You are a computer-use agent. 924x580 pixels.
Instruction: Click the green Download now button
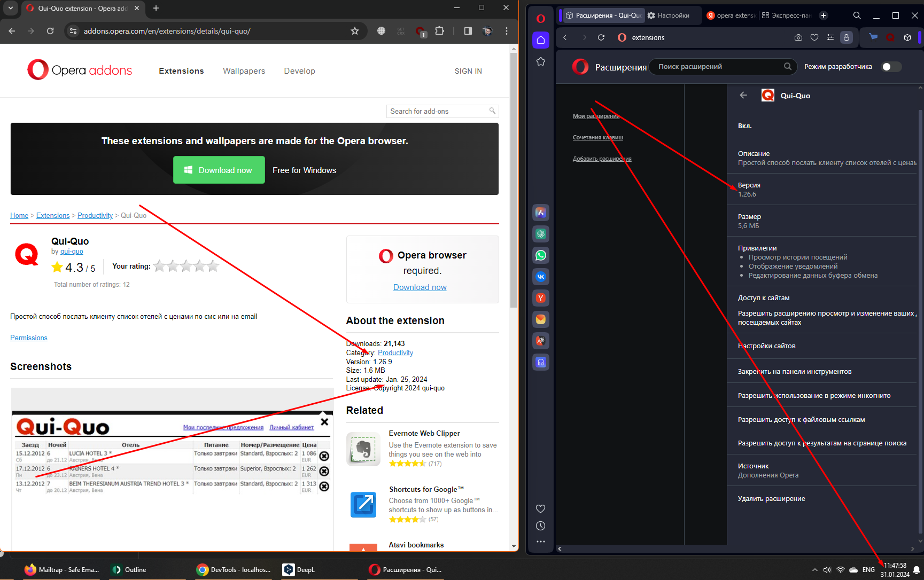219,170
